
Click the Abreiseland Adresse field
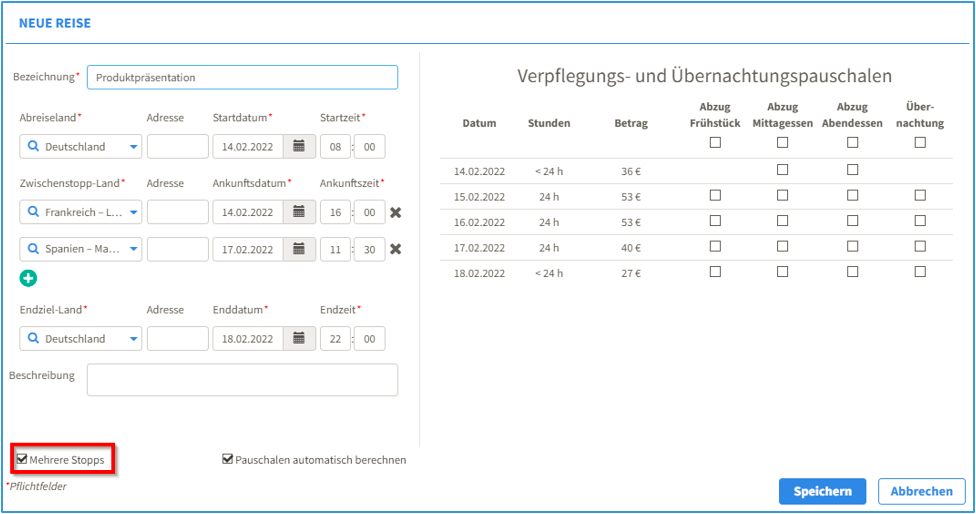click(x=177, y=147)
